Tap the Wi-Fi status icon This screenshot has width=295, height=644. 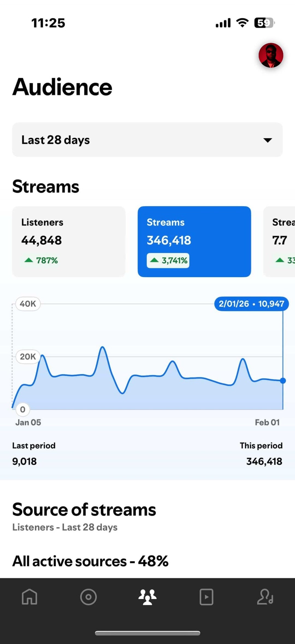click(x=242, y=23)
